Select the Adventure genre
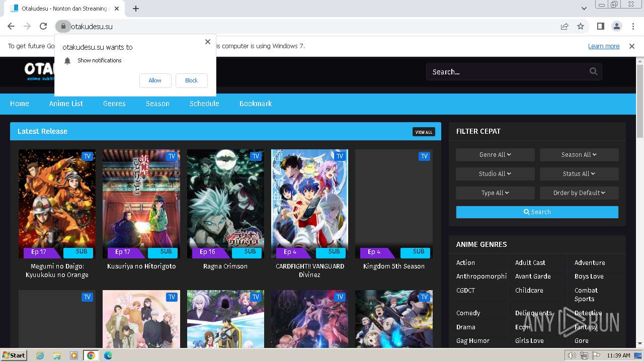Viewport: 644px width, 362px height. pyautogui.click(x=590, y=262)
